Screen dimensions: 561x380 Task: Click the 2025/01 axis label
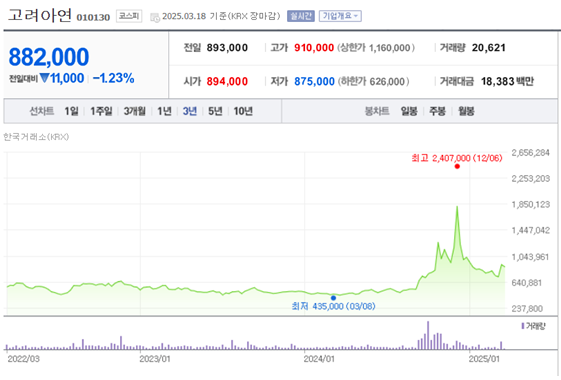(x=484, y=359)
